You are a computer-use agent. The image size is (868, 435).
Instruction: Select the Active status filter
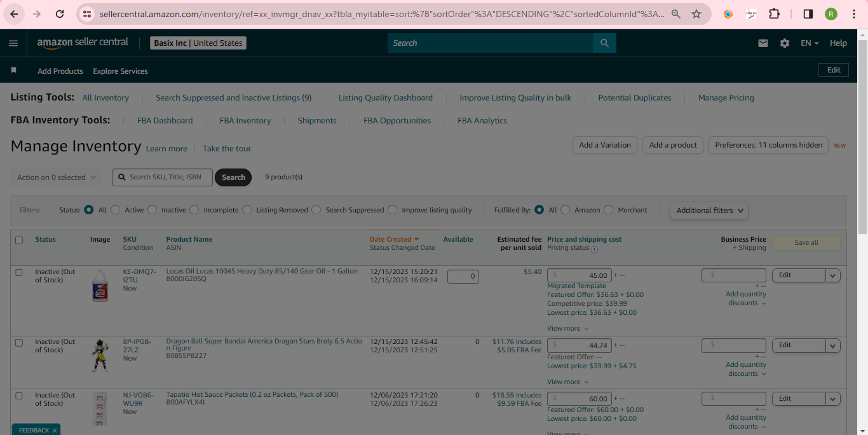[x=116, y=210]
